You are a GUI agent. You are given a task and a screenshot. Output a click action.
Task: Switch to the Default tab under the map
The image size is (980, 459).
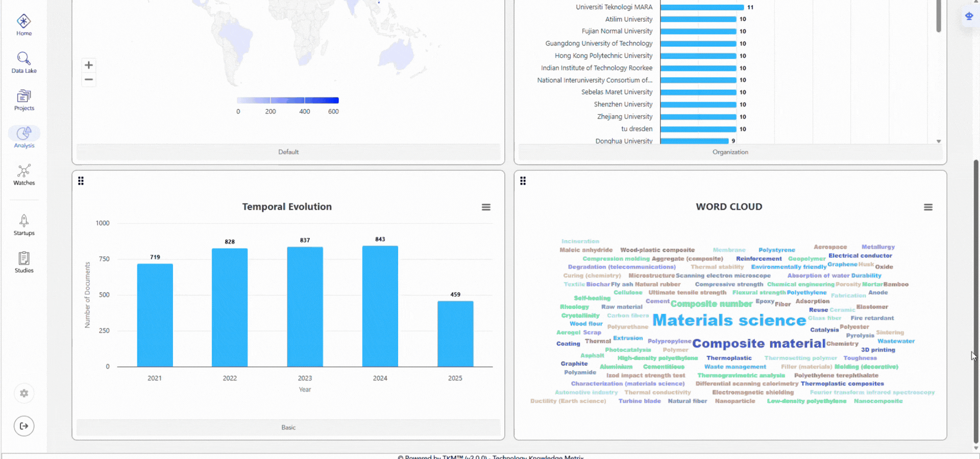pyautogui.click(x=288, y=151)
